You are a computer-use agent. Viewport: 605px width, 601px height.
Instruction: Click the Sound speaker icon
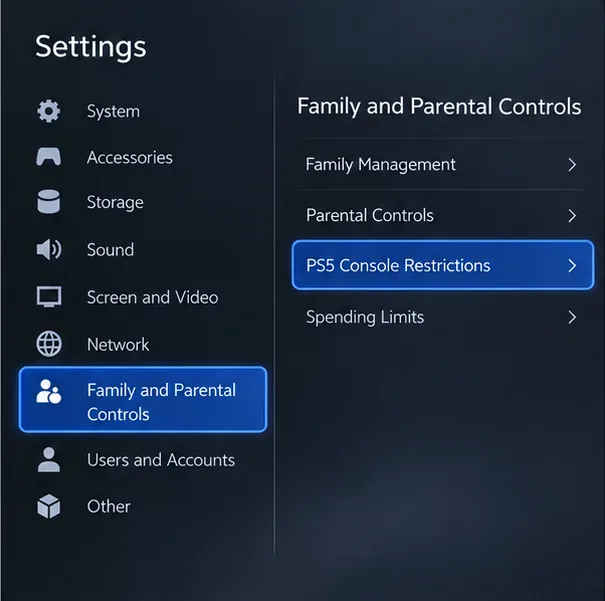point(49,249)
